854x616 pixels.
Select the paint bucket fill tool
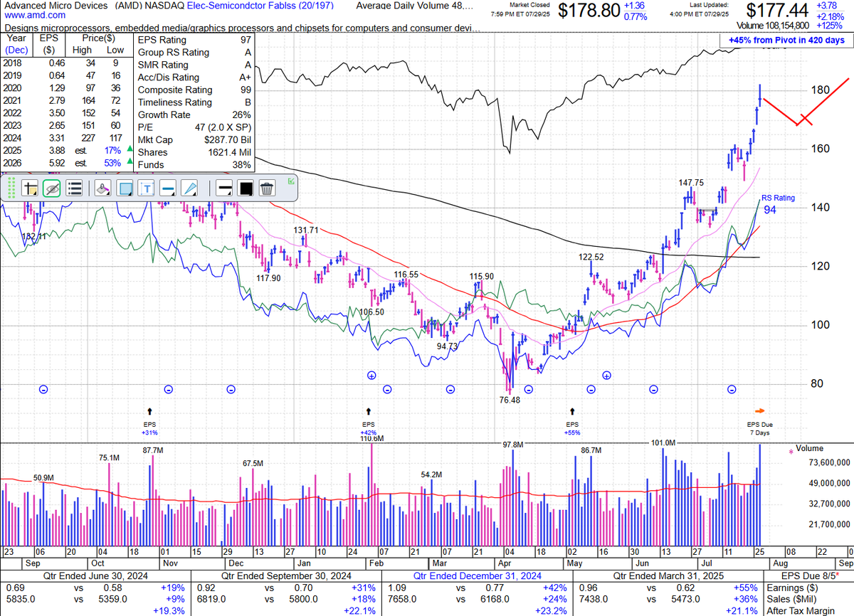tap(102, 188)
